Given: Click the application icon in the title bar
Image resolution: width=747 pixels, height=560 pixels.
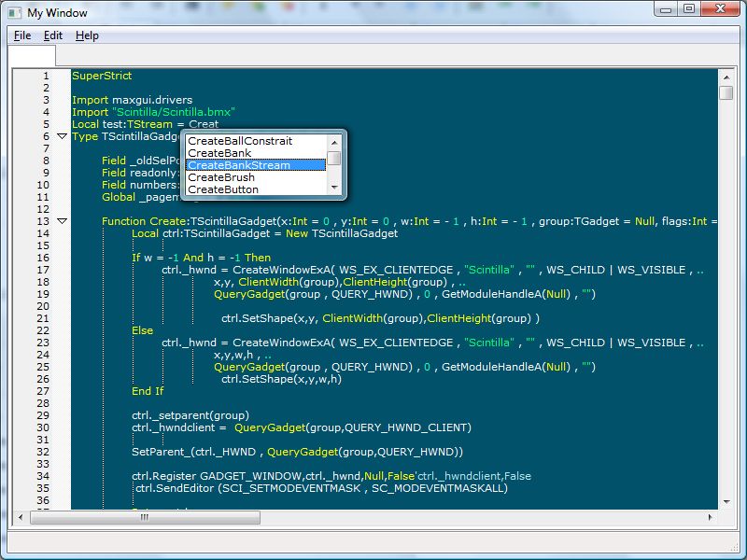Looking at the screenshot, I should [x=15, y=12].
